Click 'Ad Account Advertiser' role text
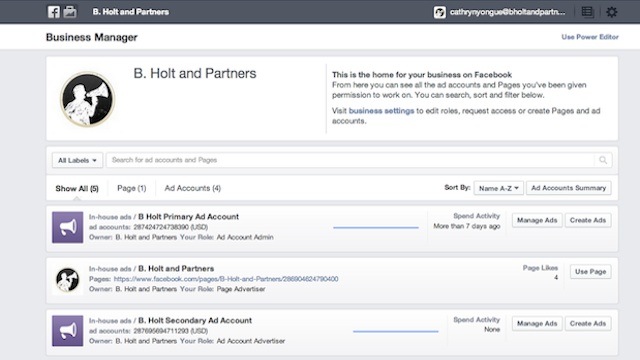The image size is (640, 360). pyautogui.click(x=251, y=341)
